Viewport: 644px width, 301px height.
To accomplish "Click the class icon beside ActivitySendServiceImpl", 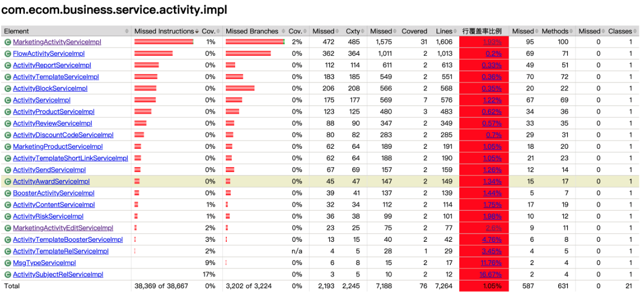I will 7,170.
